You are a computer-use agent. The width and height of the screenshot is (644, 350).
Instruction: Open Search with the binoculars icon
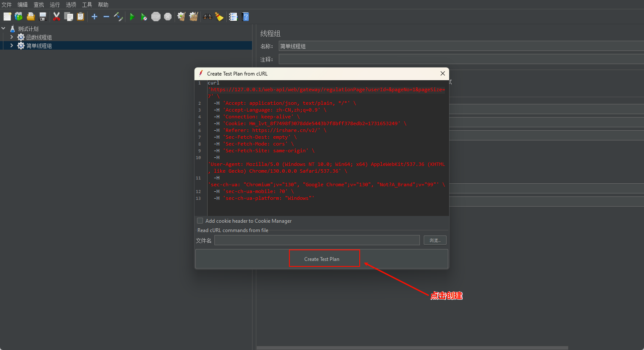(x=208, y=17)
